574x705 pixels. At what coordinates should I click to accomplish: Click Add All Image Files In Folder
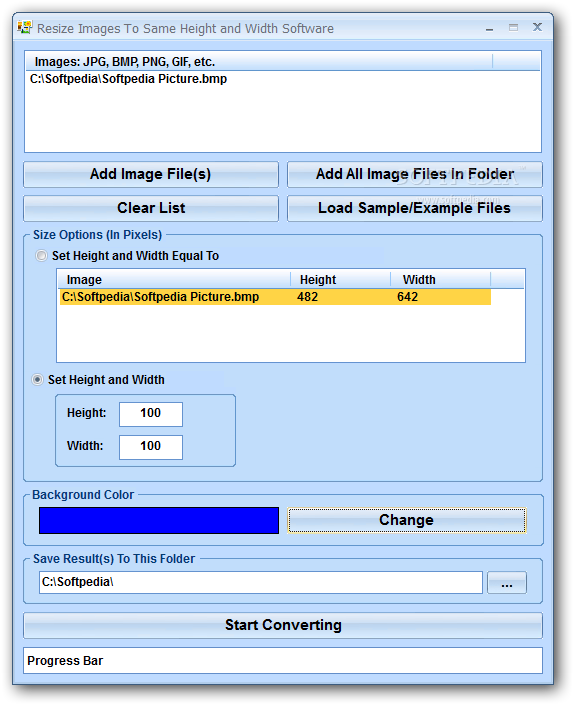click(414, 174)
